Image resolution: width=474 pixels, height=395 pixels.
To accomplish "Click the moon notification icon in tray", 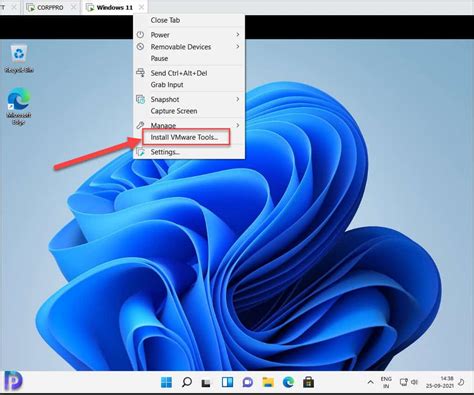I will tap(462, 382).
